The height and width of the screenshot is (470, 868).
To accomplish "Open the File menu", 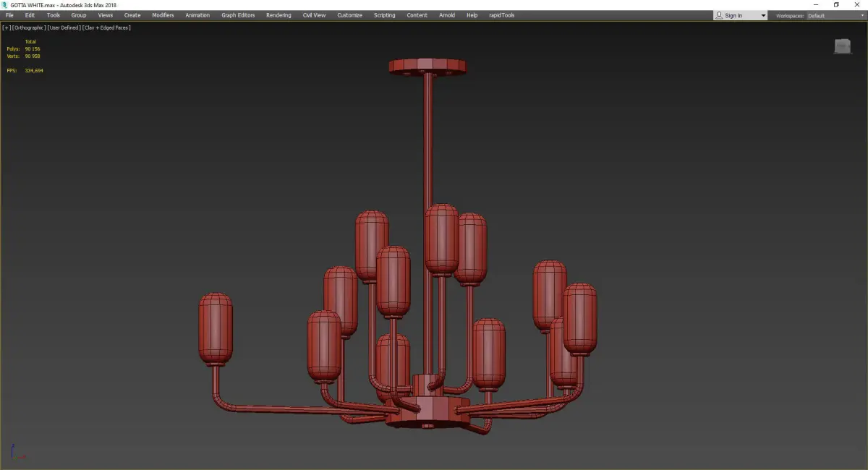I will [9, 15].
